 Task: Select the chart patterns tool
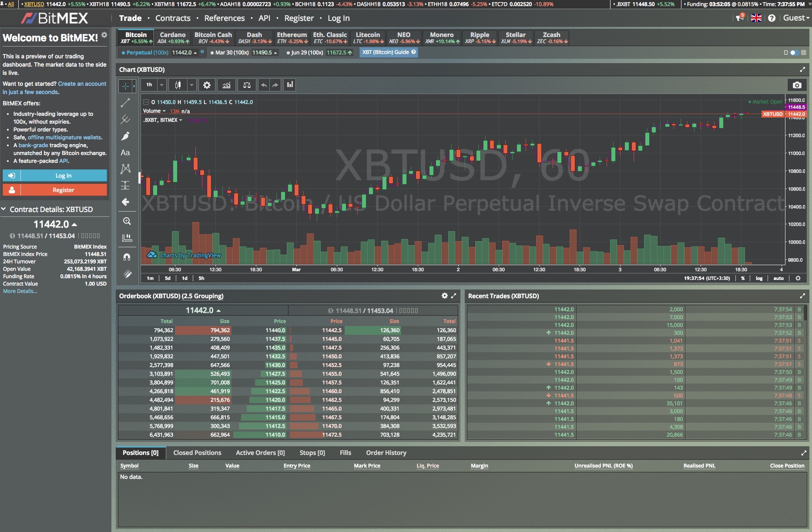125,169
